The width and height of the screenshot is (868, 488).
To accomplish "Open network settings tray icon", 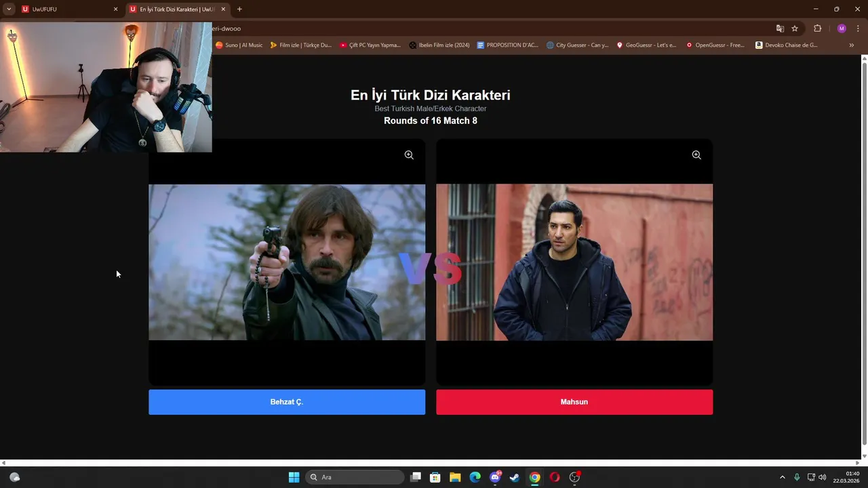I will [x=811, y=477].
